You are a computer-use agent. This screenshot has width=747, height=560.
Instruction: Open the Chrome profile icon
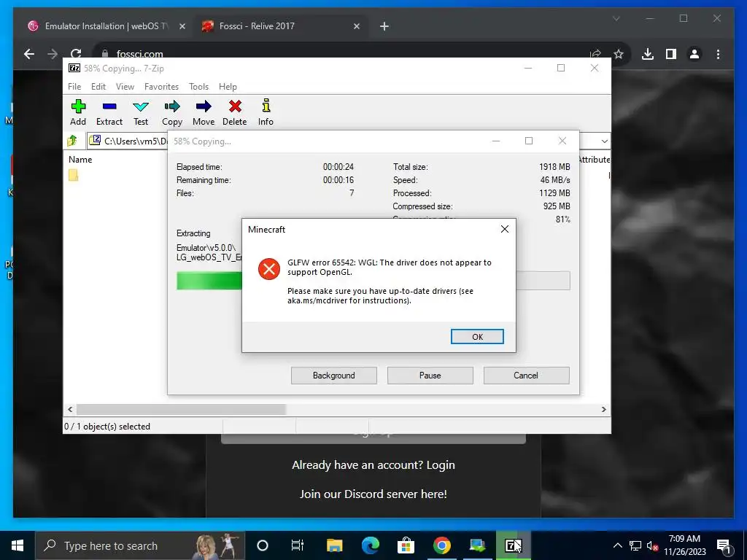tap(694, 54)
